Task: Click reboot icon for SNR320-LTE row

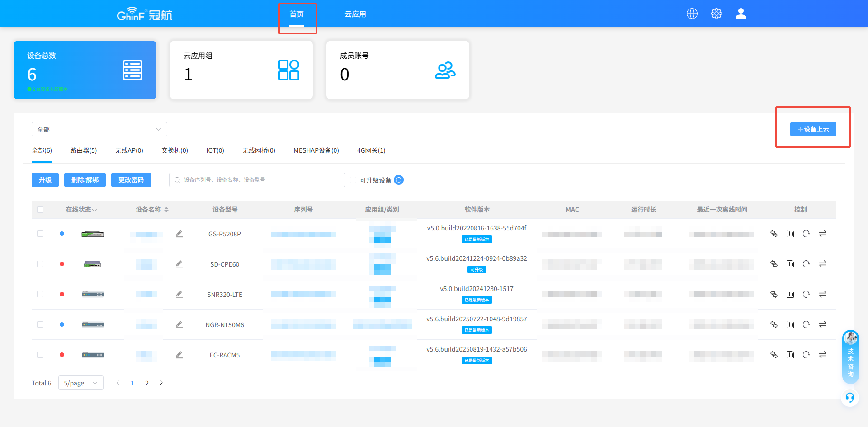Action: tap(806, 294)
